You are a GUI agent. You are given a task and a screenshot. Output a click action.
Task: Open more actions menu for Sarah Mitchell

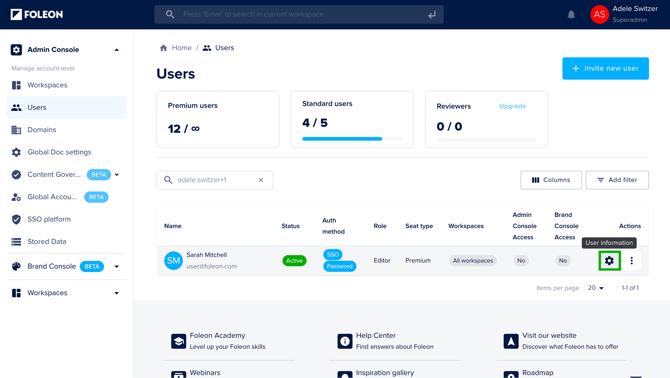[632, 261]
